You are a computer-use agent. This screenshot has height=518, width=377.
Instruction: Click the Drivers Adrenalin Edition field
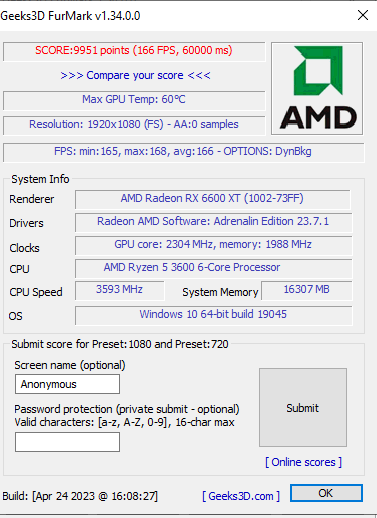213,222
